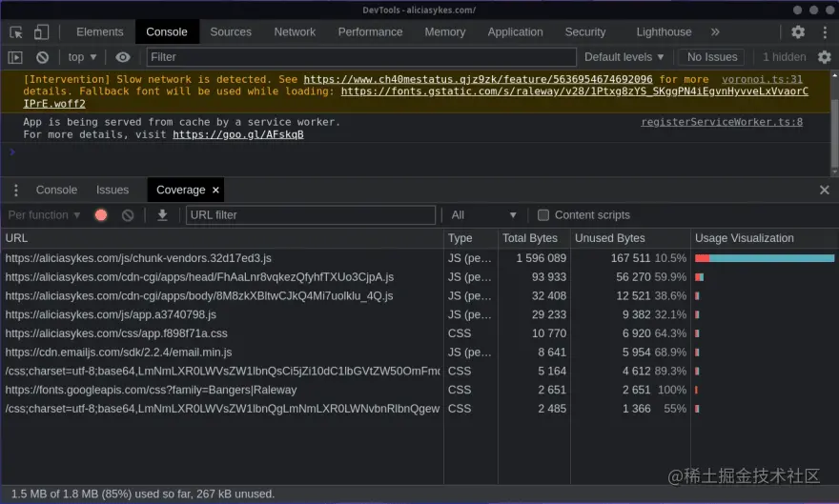839x504 pixels.
Task: Click the Usage Visualization column header
Action: click(x=765, y=238)
